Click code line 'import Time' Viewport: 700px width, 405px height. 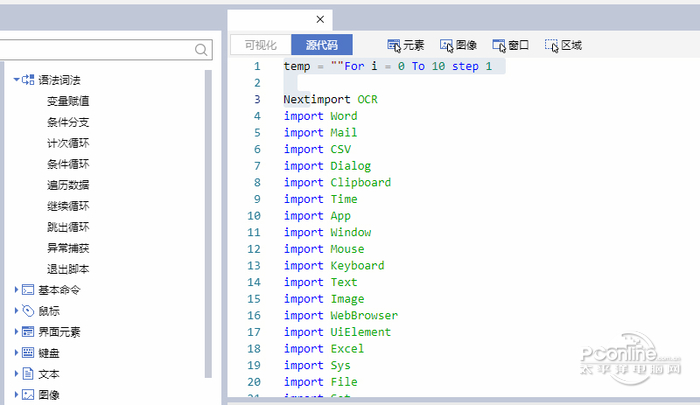point(321,199)
